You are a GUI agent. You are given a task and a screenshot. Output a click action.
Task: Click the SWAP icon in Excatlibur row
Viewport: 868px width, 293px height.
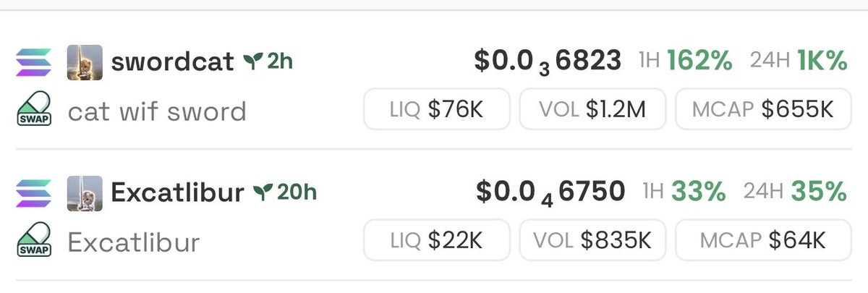(x=33, y=240)
